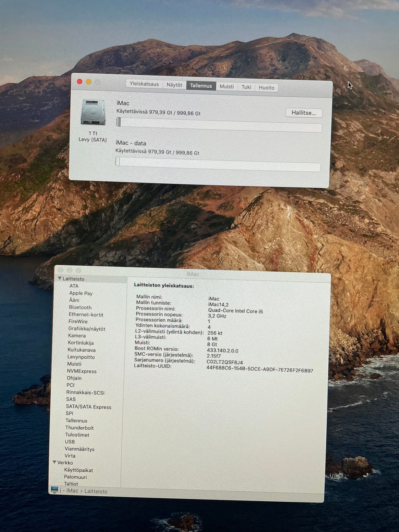Select Ääni in the sidebar

point(74,300)
